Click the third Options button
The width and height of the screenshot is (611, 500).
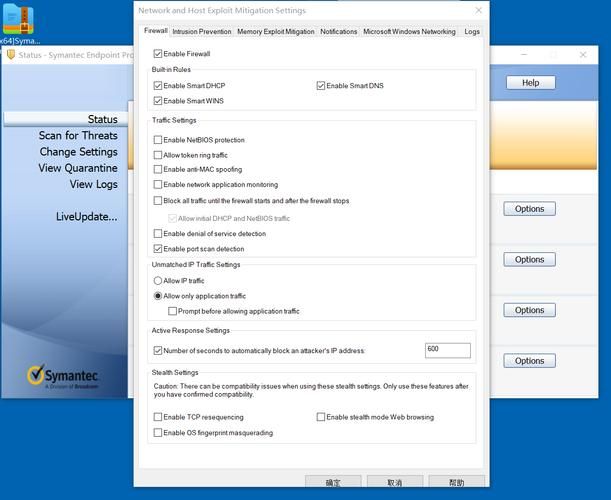click(530, 310)
